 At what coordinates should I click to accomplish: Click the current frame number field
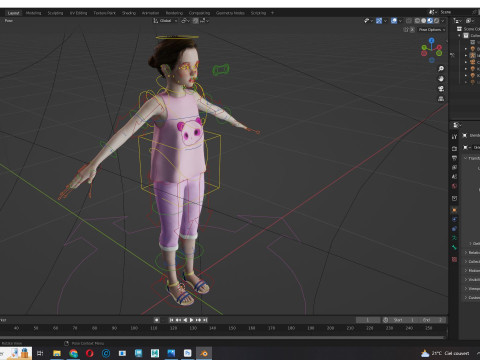point(368,320)
